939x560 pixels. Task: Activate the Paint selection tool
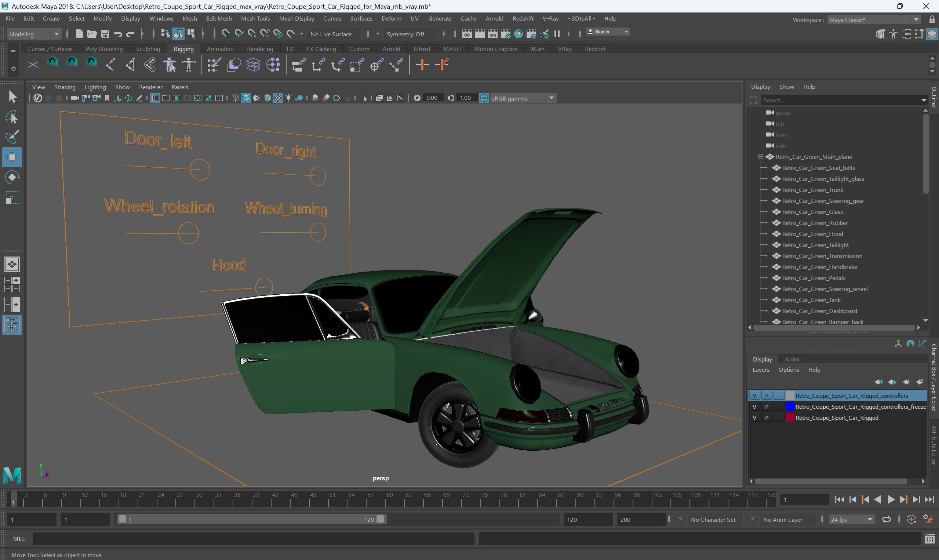coord(12,137)
